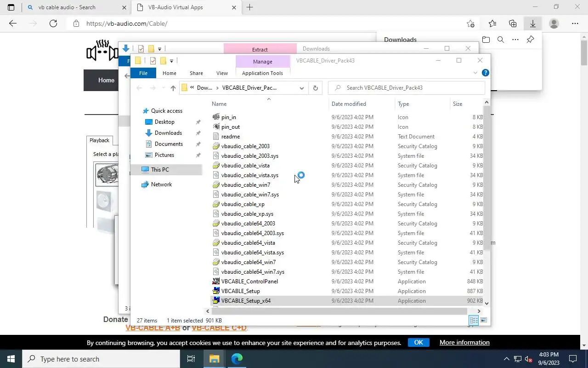
Task: Open the Home ribbon tab
Action: click(169, 73)
